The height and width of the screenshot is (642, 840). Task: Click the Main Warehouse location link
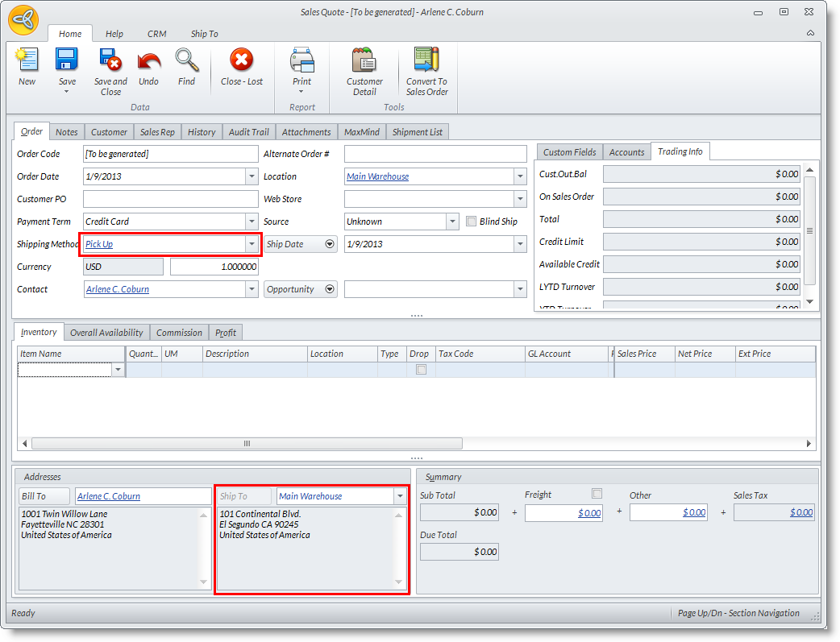tap(377, 176)
